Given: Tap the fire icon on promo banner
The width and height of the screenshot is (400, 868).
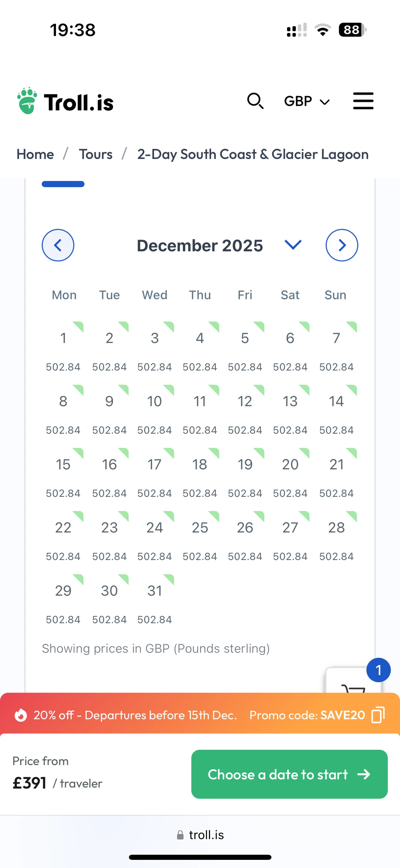Looking at the screenshot, I should tap(21, 715).
